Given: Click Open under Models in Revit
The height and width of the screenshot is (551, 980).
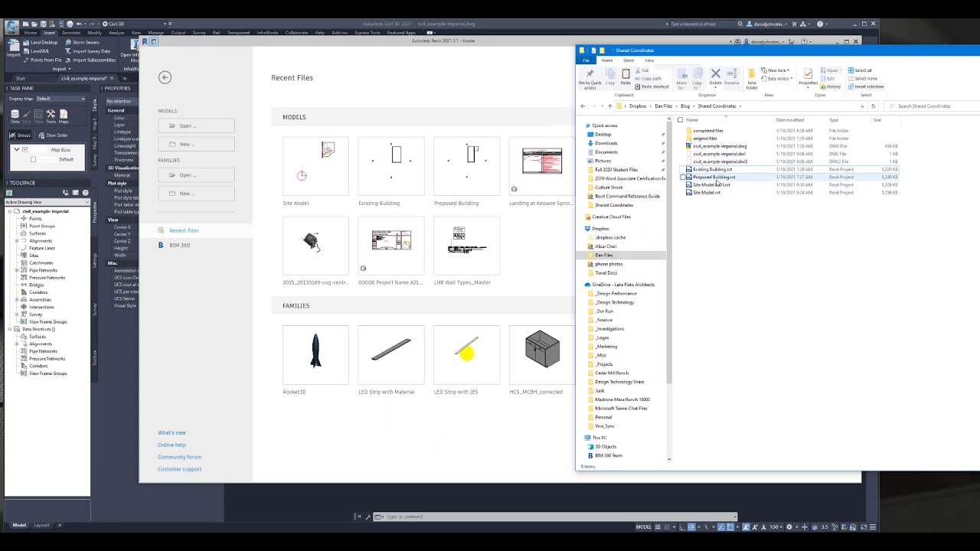Looking at the screenshot, I should [x=197, y=126].
